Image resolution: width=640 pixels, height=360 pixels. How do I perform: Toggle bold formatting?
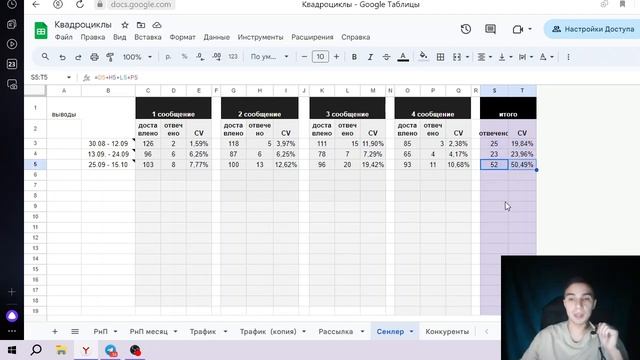tap(354, 57)
